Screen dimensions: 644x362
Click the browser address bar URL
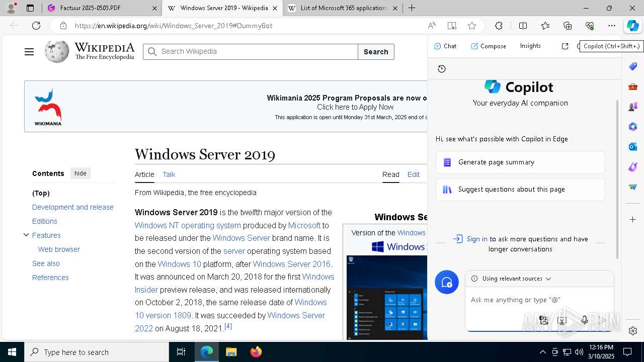(x=174, y=26)
